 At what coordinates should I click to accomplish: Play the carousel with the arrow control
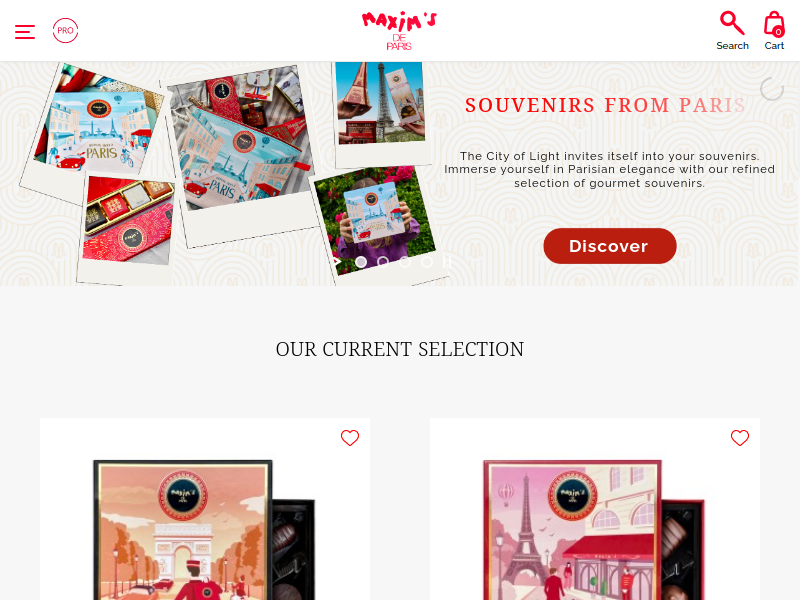[x=337, y=262]
